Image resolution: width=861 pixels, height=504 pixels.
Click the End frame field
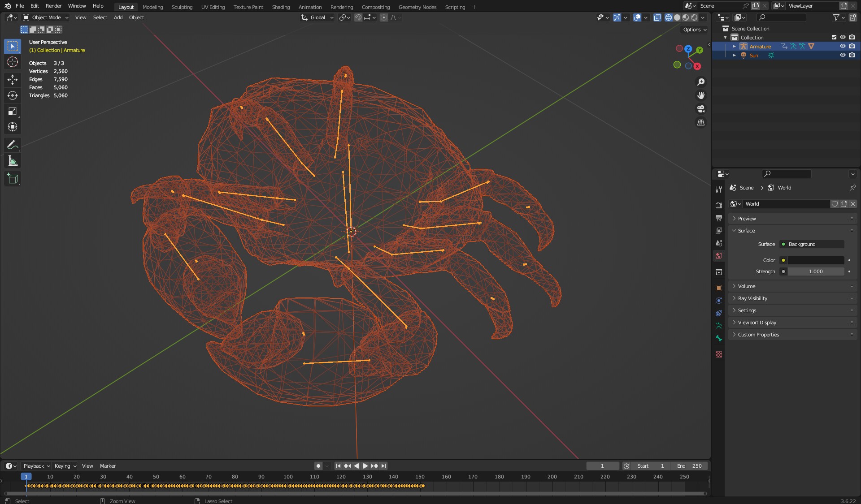pyautogui.click(x=690, y=466)
